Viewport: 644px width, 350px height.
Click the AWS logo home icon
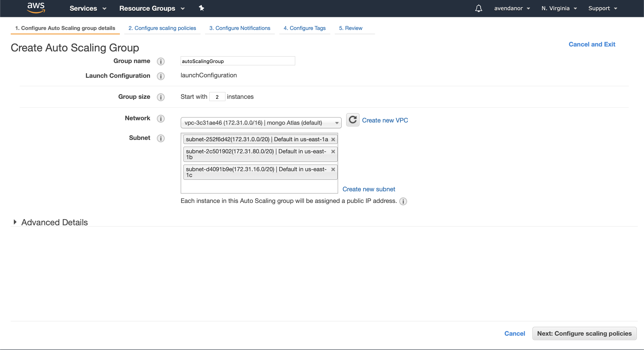coord(36,8)
